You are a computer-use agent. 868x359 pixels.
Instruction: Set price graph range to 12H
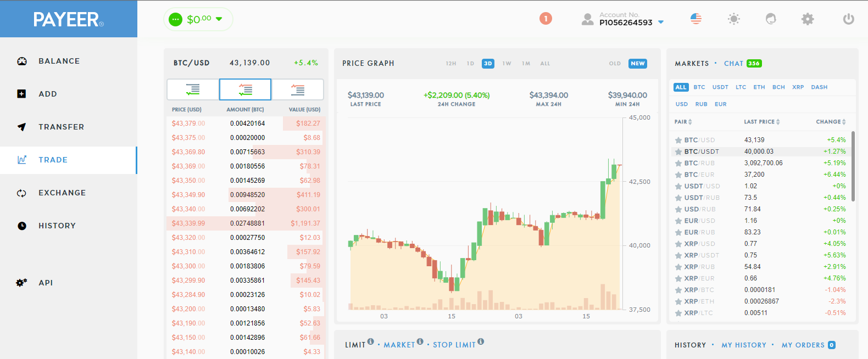[x=451, y=64]
